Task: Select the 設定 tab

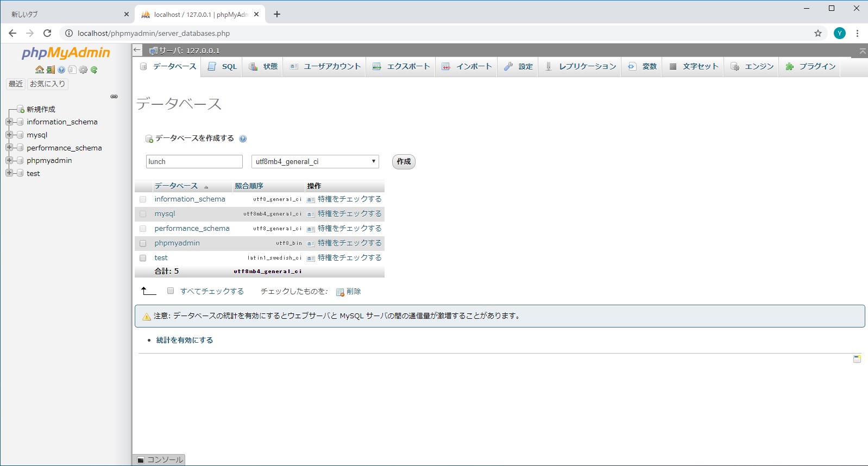Action: tap(518, 67)
